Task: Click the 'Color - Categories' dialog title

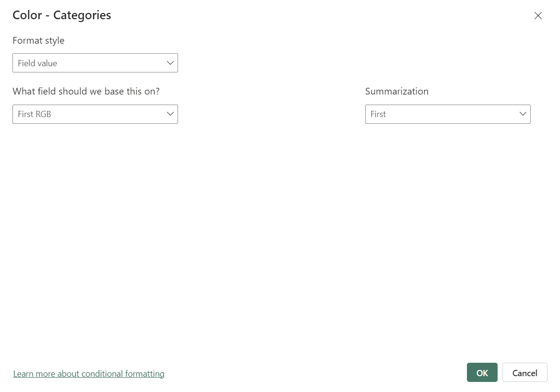Action: click(61, 15)
